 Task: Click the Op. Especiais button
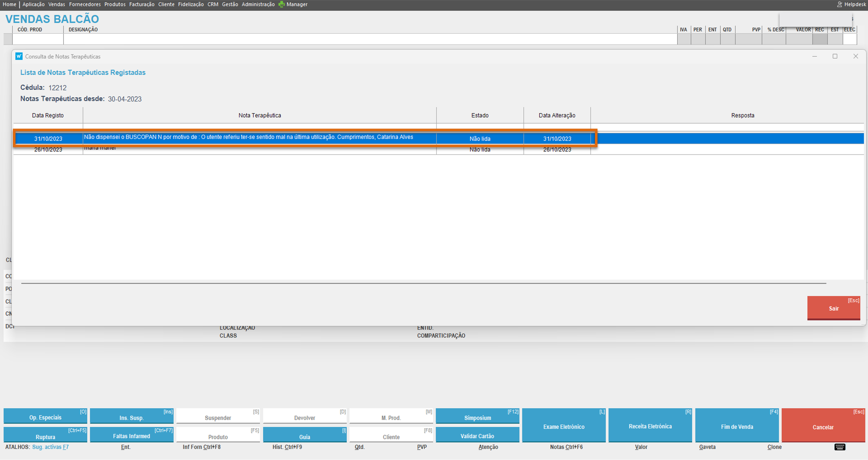coord(45,417)
